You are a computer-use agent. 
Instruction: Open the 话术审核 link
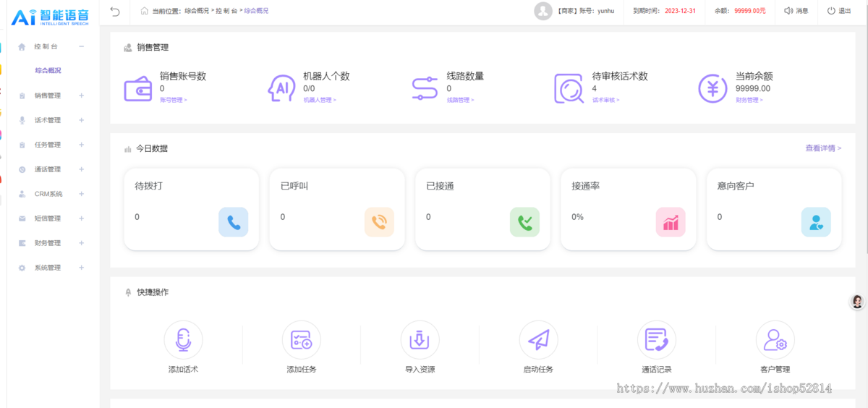606,100
